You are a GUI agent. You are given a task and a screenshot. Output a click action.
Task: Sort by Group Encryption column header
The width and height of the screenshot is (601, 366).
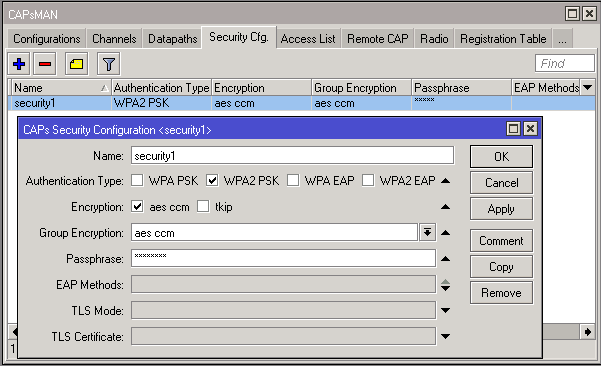[x=361, y=88]
